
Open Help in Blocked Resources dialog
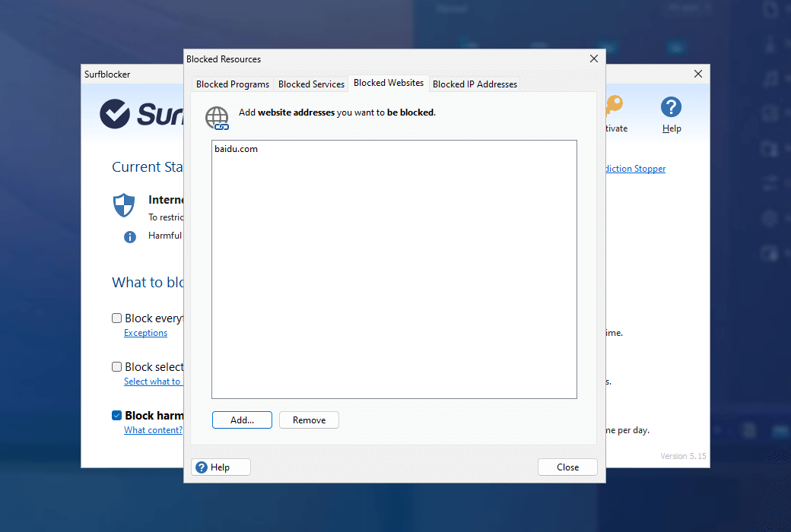pyautogui.click(x=221, y=467)
